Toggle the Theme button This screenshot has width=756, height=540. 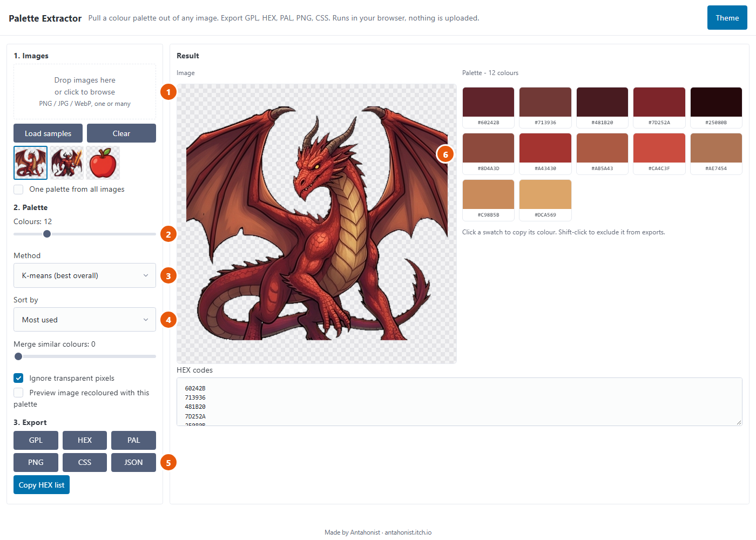click(x=727, y=18)
